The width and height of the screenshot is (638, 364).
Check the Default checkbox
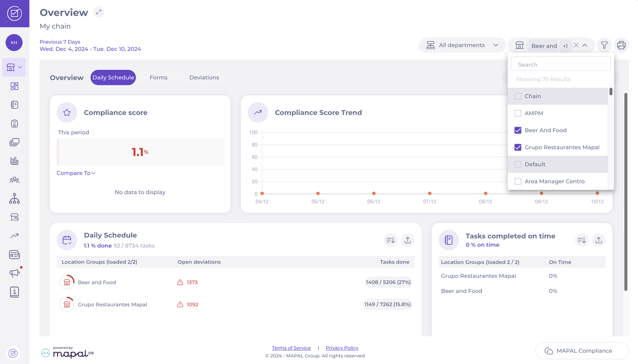518,164
